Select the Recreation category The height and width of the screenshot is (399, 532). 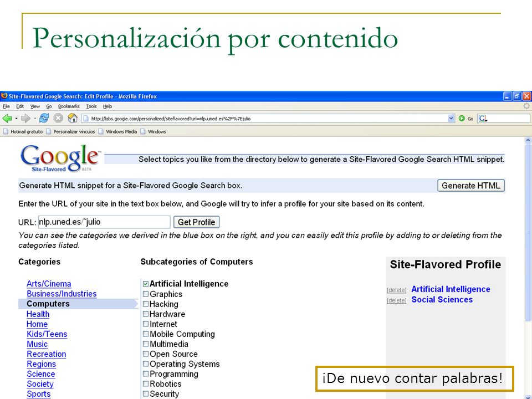tap(47, 354)
